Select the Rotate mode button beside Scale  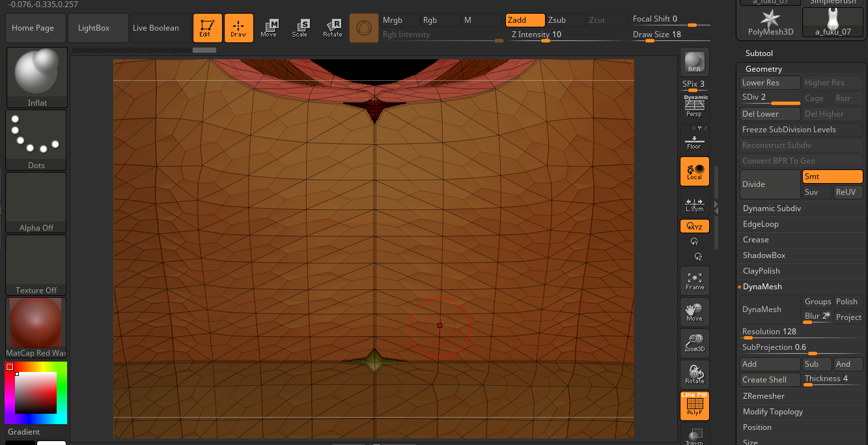(x=332, y=28)
